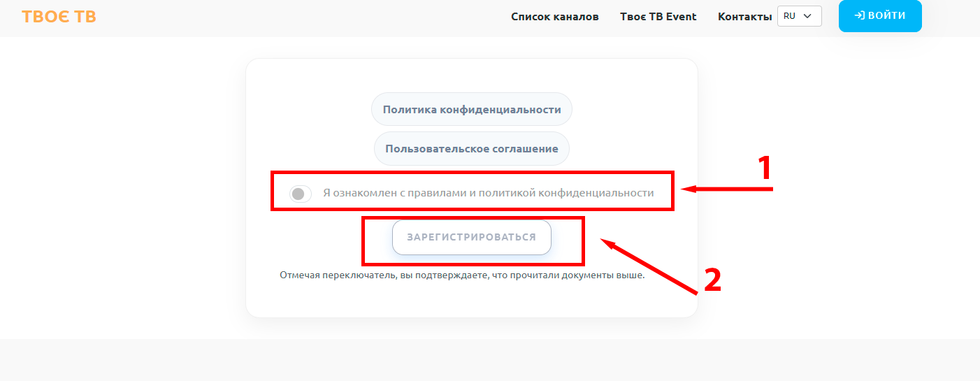The width and height of the screenshot is (980, 381).
Task: Open the RU language dropdown
Action: click(799, 16)
